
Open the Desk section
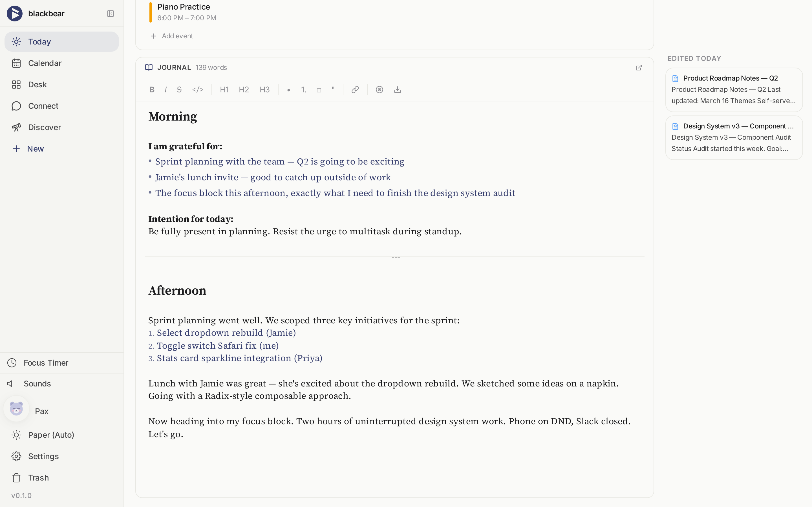37,84
